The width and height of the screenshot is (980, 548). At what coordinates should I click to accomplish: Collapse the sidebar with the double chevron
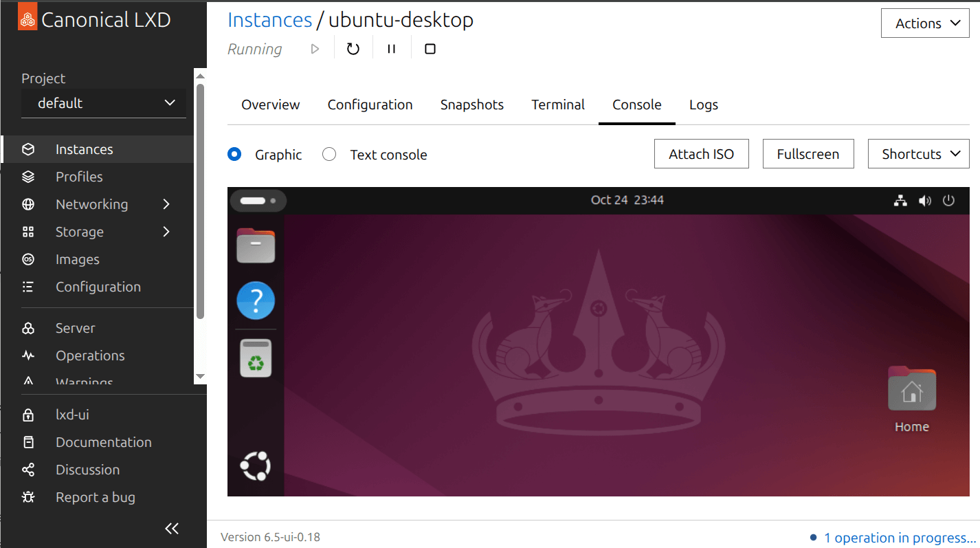tap(172, 528)
